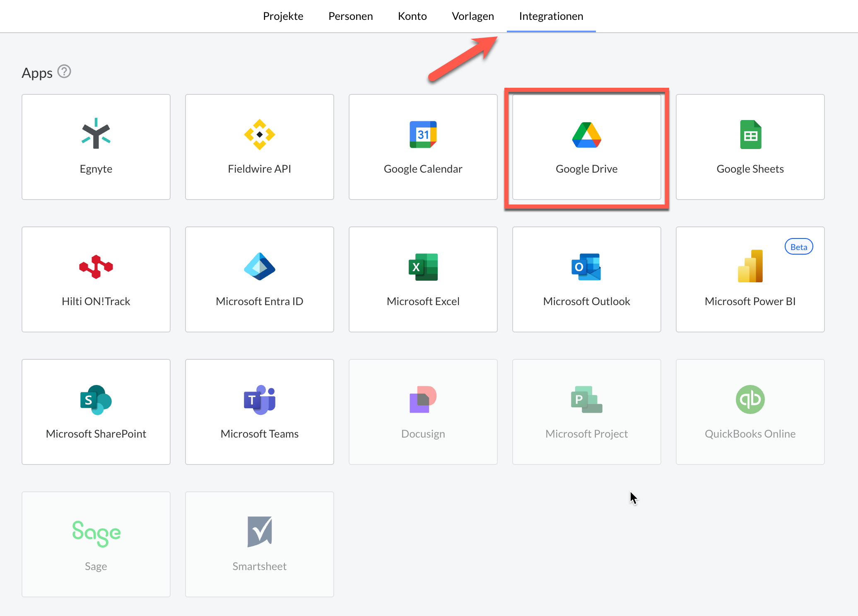Select the Integrationen tab

tap(551, 16)
